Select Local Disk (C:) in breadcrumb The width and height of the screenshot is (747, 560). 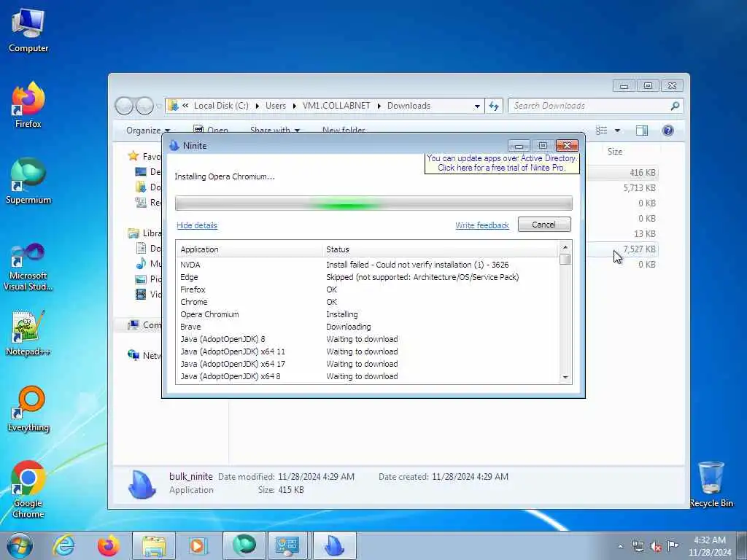(x=221, y=106)
